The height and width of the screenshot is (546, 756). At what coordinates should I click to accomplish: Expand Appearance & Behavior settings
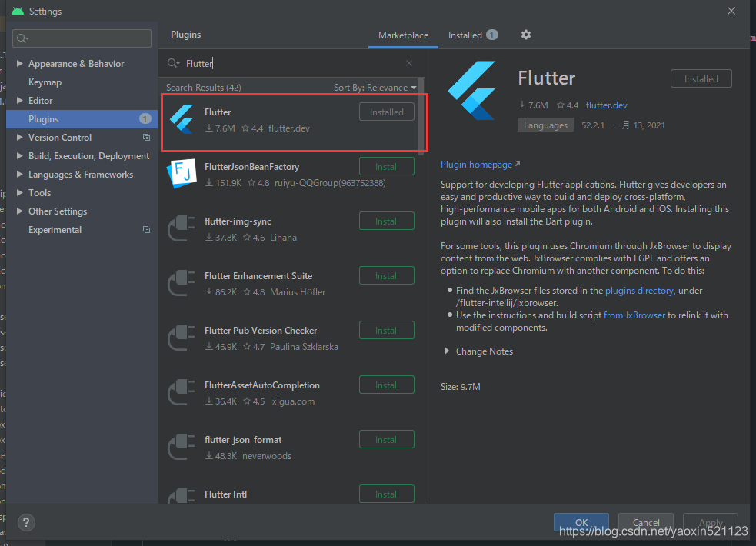pyautogui.click(x=20, y=63)
